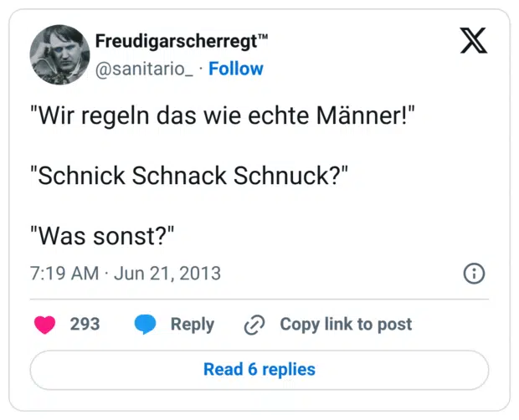Click the @sanitario_ handle
Viewport: 519px width, 420px height.
144,69
